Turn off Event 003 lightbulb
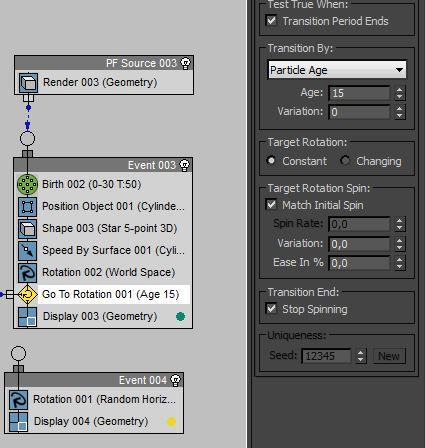Image resolution: width=425 pixels, height=448 pixels. click(x=184, y=165)
